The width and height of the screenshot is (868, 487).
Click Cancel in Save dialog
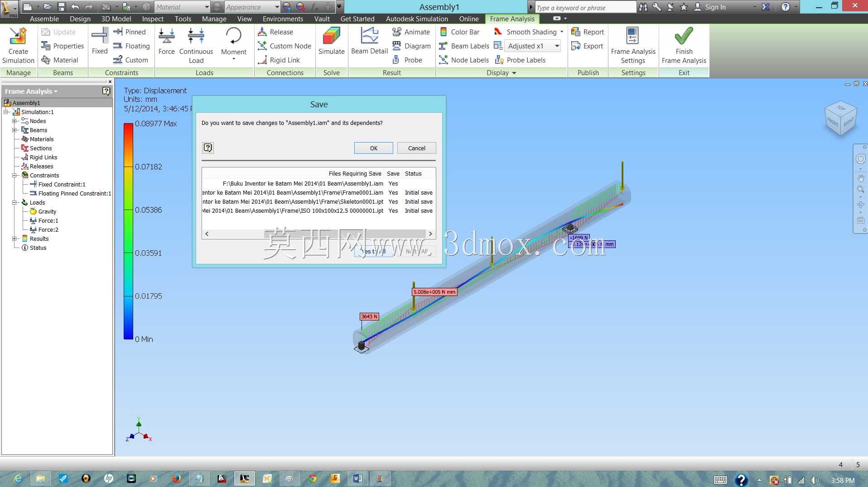point(417,148)
